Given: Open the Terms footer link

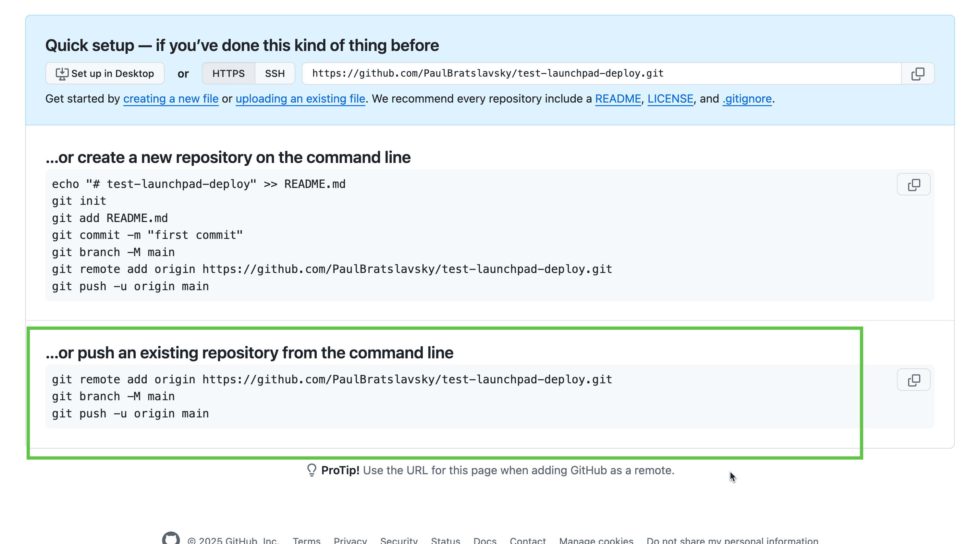Looking at the screenshot, I should (307, 540).
